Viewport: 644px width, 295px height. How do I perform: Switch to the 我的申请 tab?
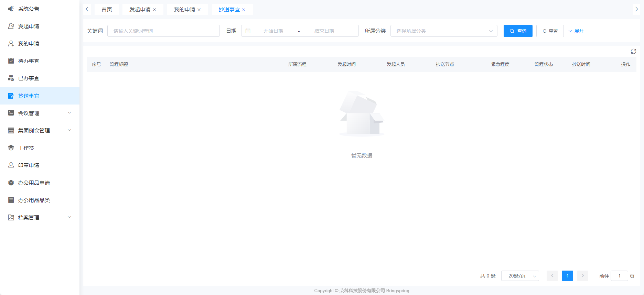tap(184, 10)
